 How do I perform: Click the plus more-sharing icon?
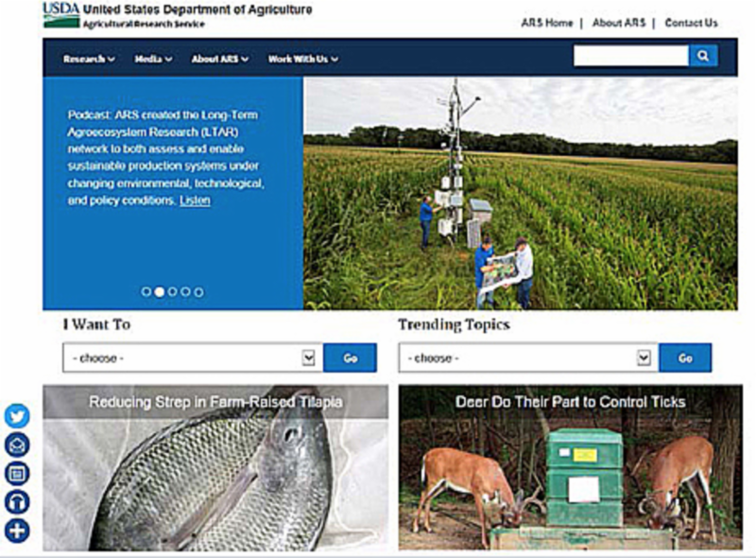pyautogui.click(x=17, y=531)
